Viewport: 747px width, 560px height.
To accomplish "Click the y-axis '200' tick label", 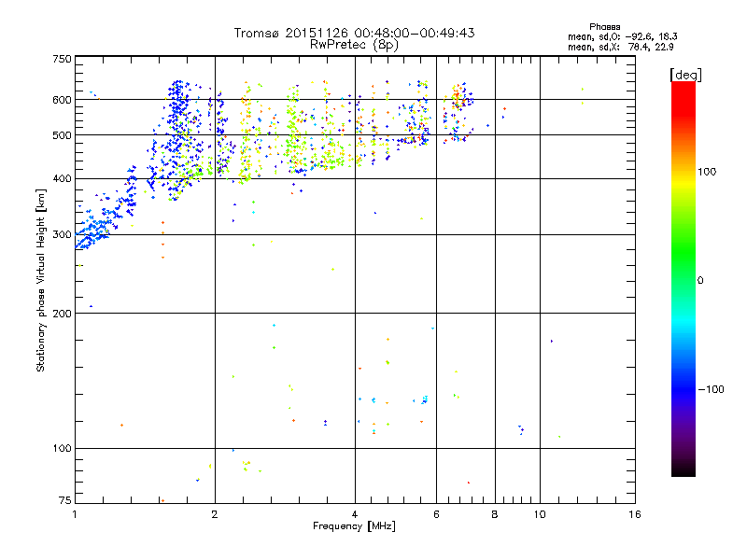I will 62,314.
